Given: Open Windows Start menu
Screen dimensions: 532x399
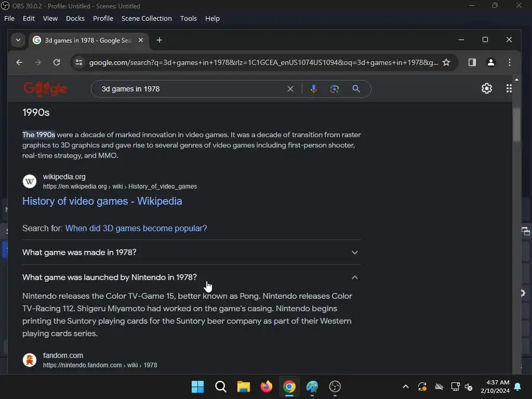Looking at the screenshot, I should click(198, 387).
